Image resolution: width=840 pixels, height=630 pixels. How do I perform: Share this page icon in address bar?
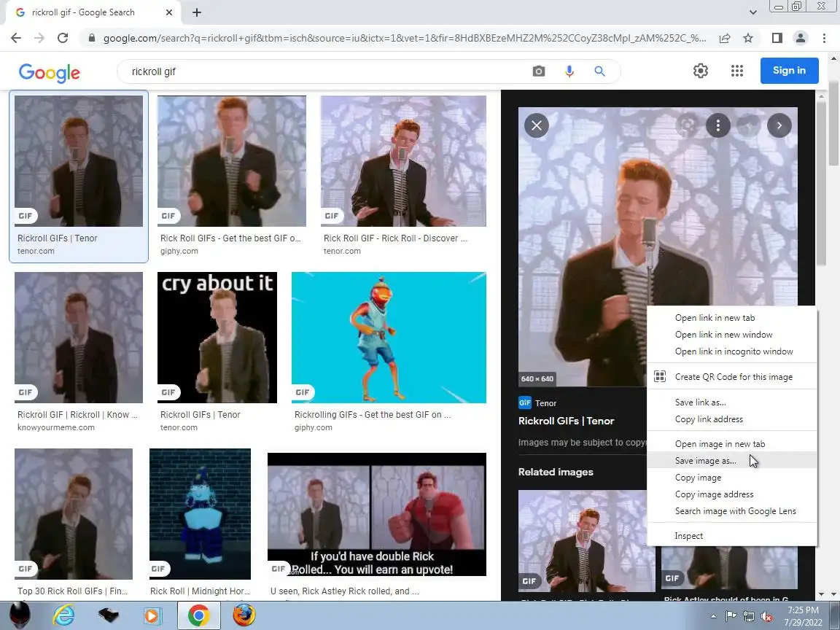724,38
